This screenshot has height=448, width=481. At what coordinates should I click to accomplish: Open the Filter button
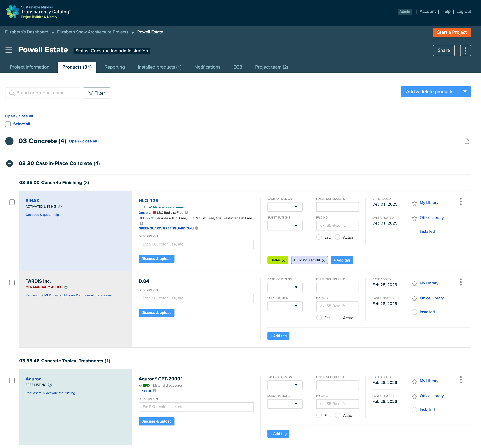pos(97,93)
